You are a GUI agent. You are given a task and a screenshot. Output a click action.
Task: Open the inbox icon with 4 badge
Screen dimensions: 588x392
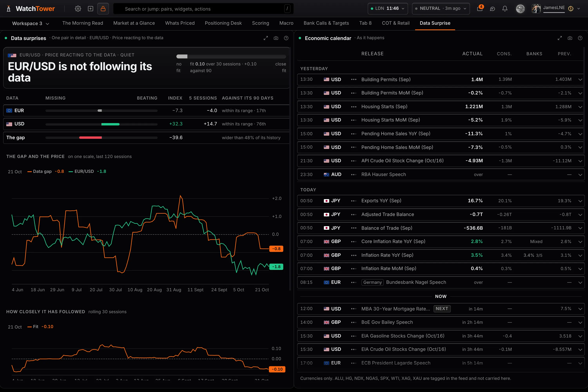coord(480,8)
